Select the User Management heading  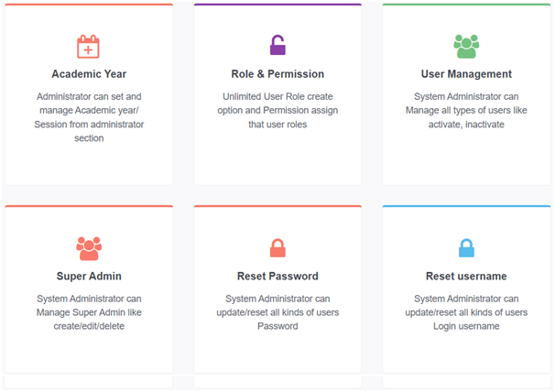point(466,74)
